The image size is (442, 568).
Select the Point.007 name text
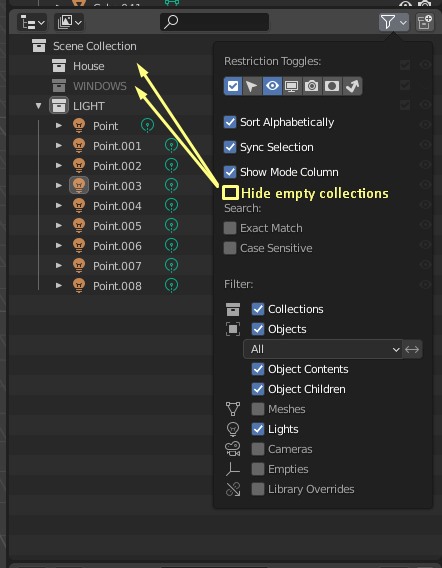click(117, 266)
